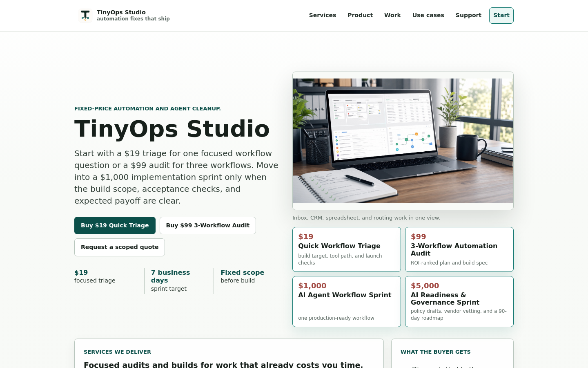
Task: Click the image caption about Inbox, CRM
Action: point(366,218)
